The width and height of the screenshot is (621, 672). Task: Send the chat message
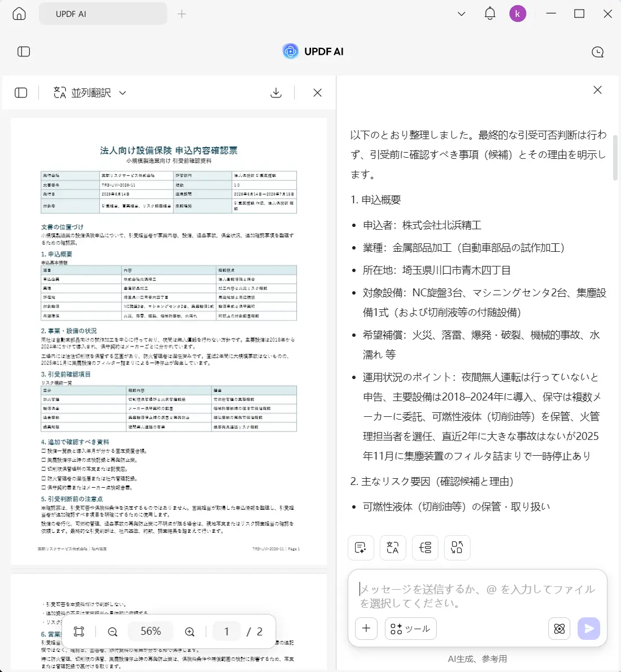(589, 628)
